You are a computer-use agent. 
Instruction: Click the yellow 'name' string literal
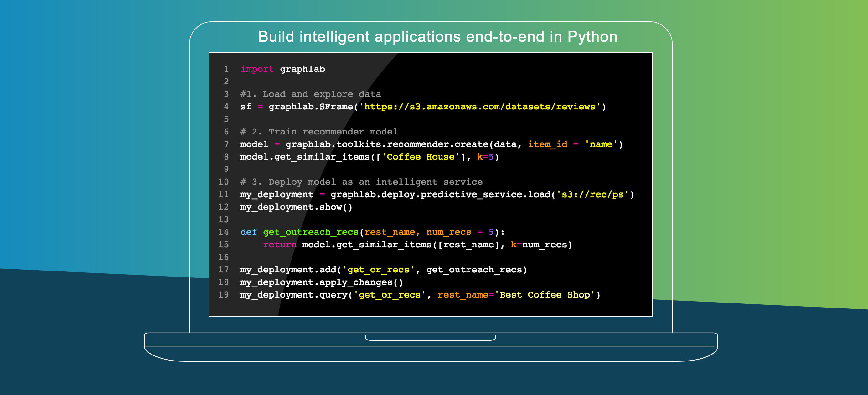click(x=601, y=145)
